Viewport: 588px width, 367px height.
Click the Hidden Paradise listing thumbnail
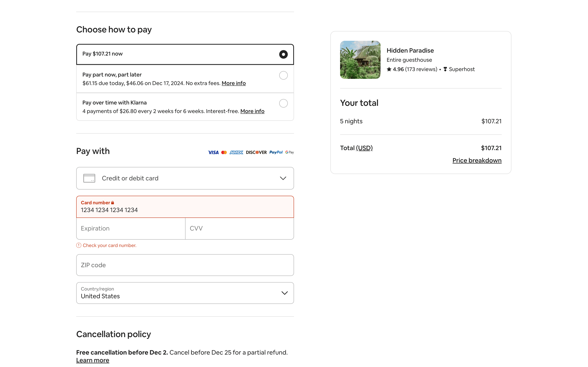360,60
